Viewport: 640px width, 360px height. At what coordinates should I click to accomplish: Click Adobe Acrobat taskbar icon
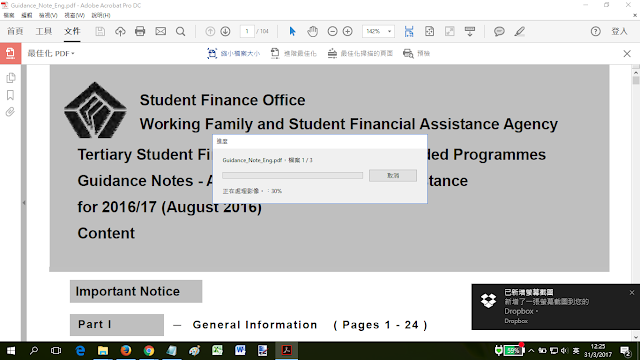click(x=286, y=351)
